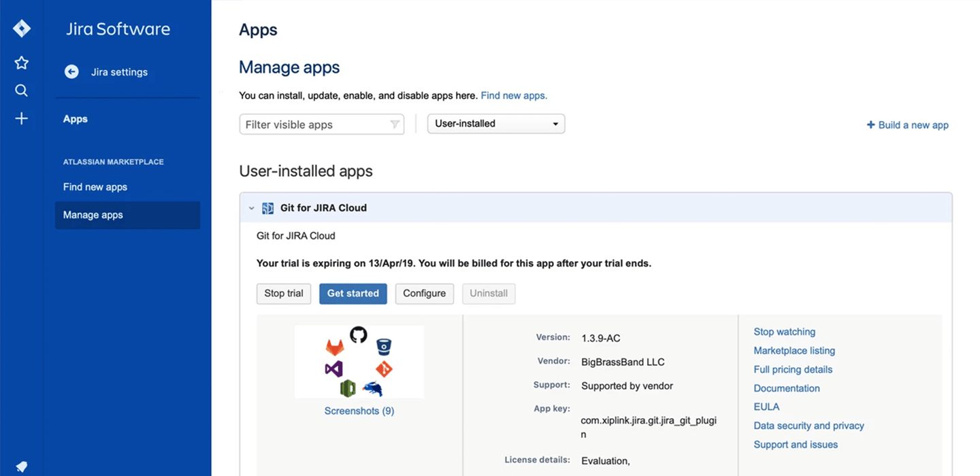Click the notification icon at sidebar bottom
This screenshot has height=476, width=980.
click(x=22, y=466)
